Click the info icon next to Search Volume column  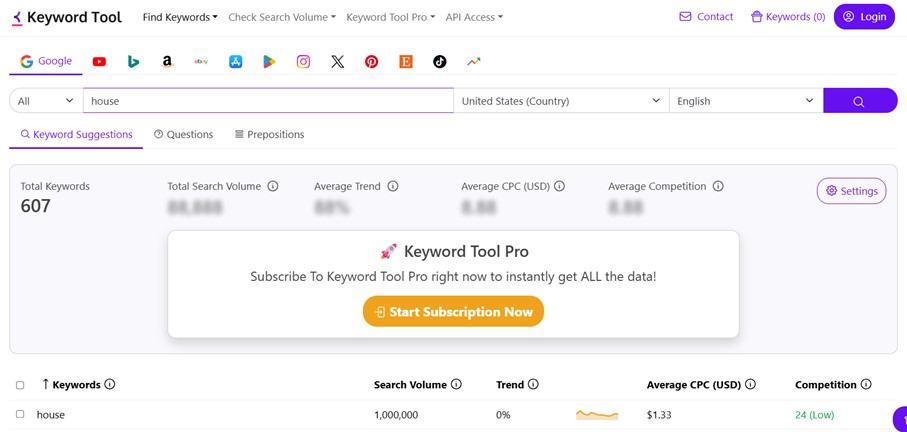pos(456,385)
